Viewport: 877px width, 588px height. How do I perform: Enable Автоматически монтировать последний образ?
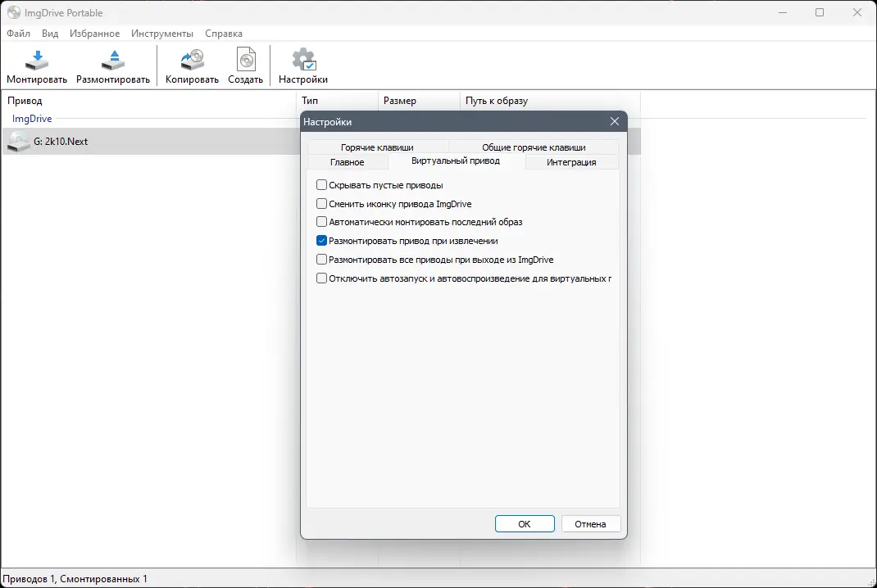tap(321, 222)
